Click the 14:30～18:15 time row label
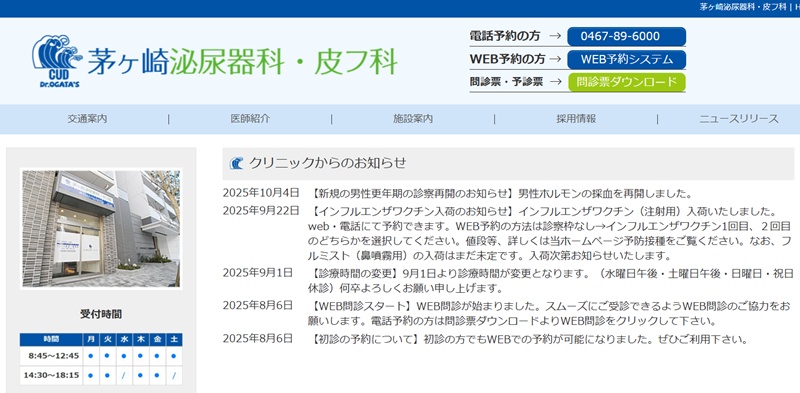The width and height of the screenshot is (800, 393). point(51,375)
